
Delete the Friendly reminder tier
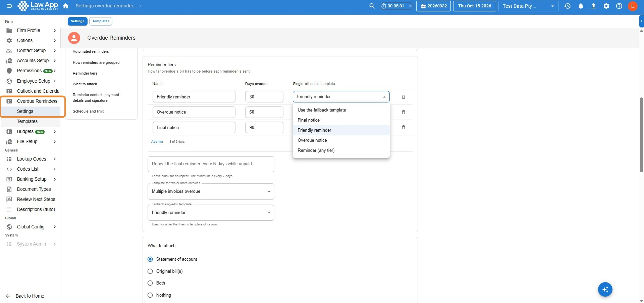pos(404,97)
